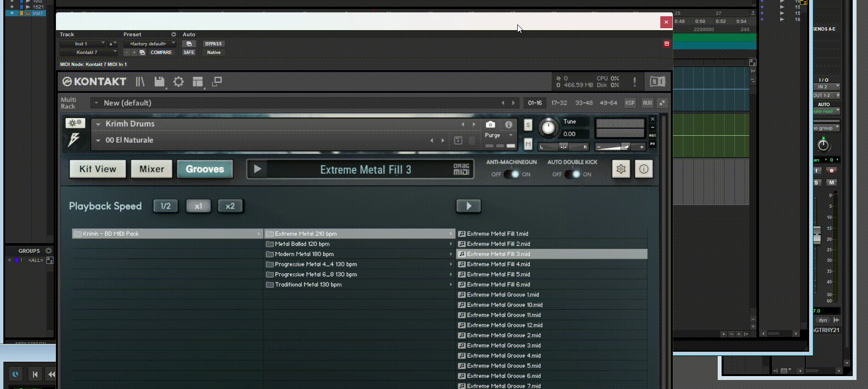Open the Krimh Drums instrument dropdown arrow

(x=98, y=124)
